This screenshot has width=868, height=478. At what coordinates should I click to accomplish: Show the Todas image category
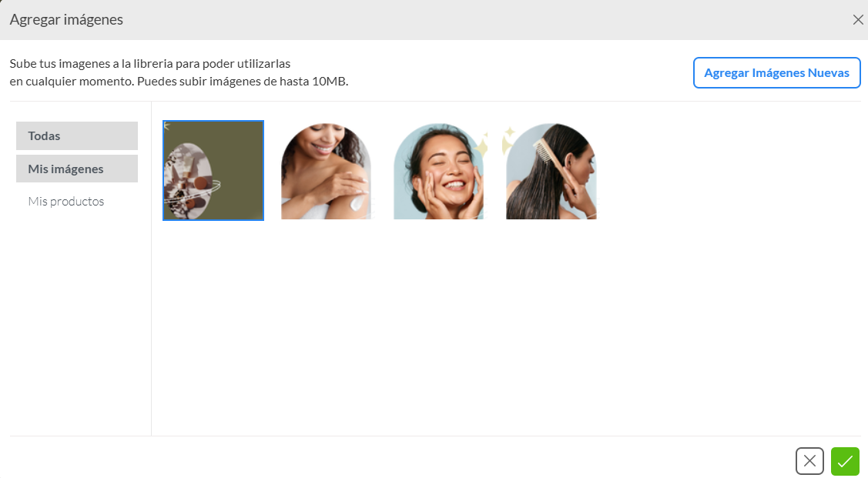pos(77,135)
